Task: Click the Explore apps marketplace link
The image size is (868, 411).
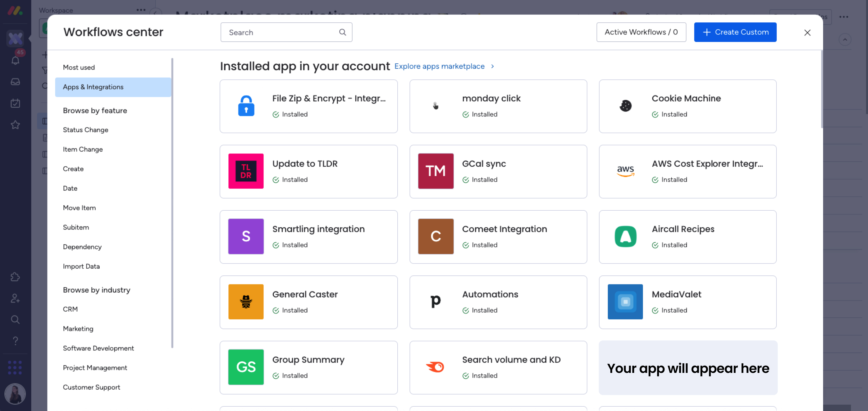Action: 439,66
